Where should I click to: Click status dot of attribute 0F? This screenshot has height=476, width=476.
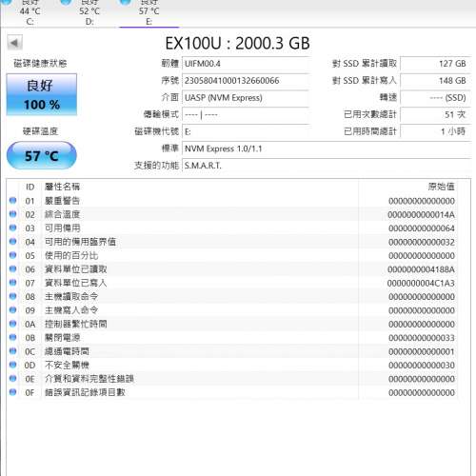pyautogui.click(x=13, y=392)
